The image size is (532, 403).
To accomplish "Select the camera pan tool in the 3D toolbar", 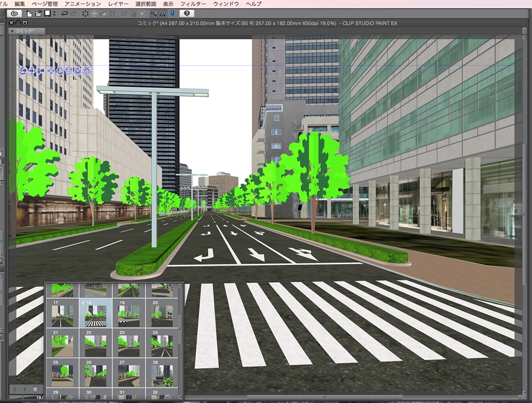I will [31, 71].
